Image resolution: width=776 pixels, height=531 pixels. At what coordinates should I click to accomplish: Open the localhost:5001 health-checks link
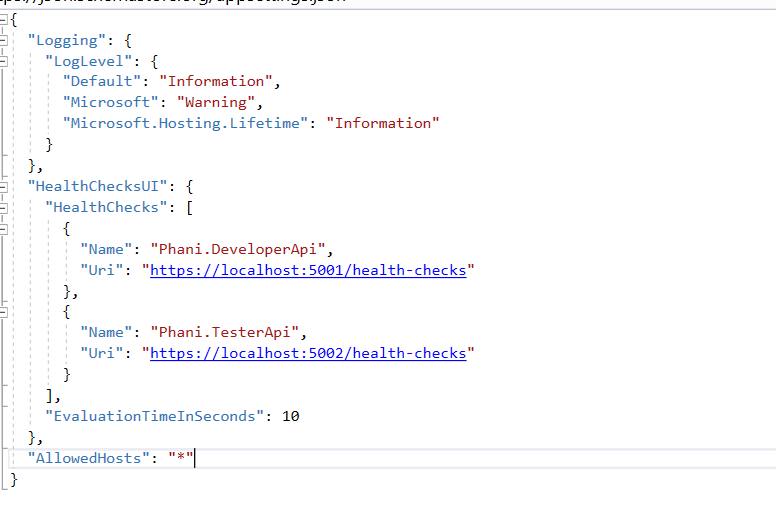(x=308, y=270)
